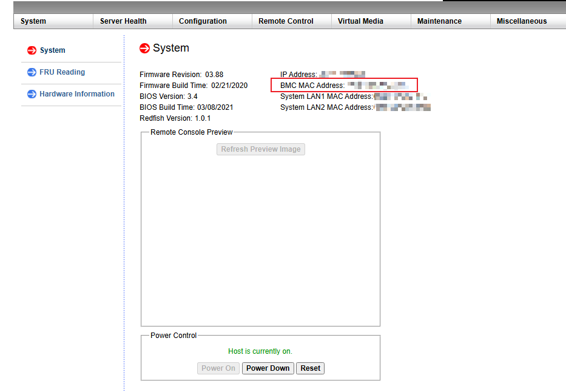Screen dimensions: 566x392
Task: Click the Power Down button
Action: coord(268,368)
